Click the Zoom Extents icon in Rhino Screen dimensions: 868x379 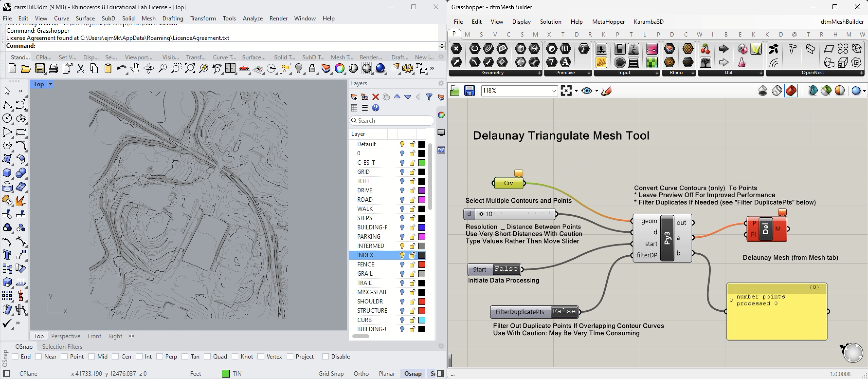(x=190, y=68)
